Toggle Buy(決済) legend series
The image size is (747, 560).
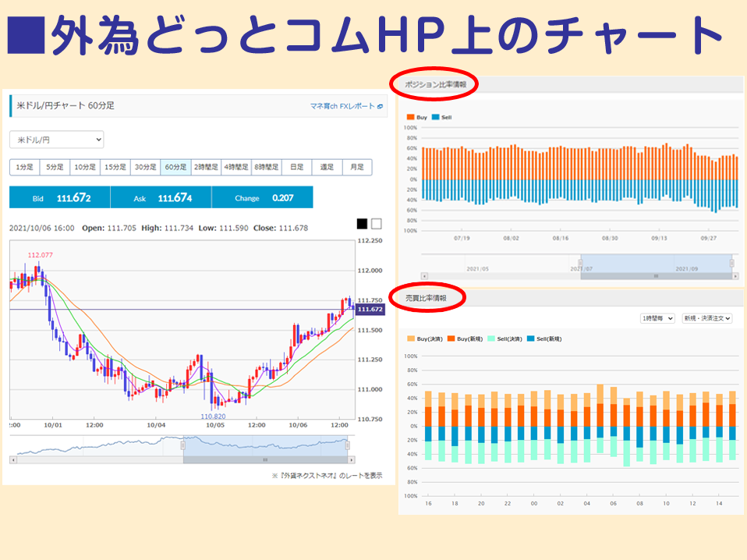[x=425, y=338]
